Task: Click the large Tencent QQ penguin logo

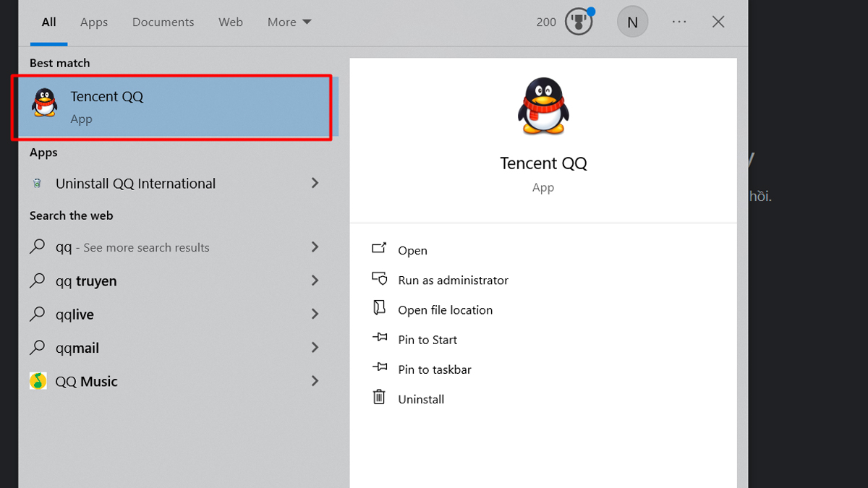Action: click(x=543, y=106)
